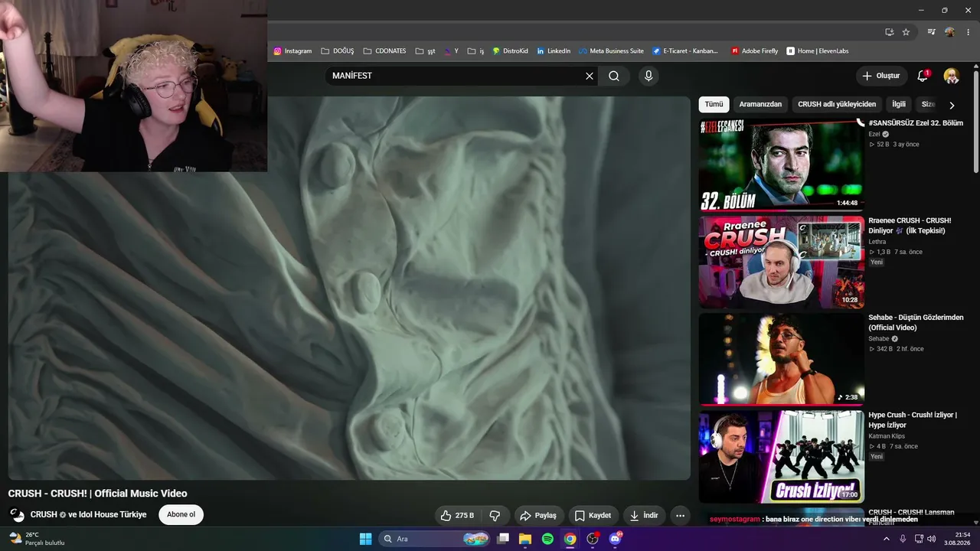Open the Ezel 32. Bölüm video thumbnail

(x=781, y=165)
